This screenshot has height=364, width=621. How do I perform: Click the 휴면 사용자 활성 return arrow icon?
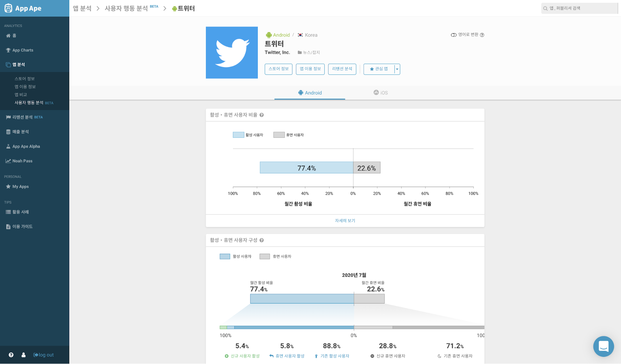[x=272, y=356]
